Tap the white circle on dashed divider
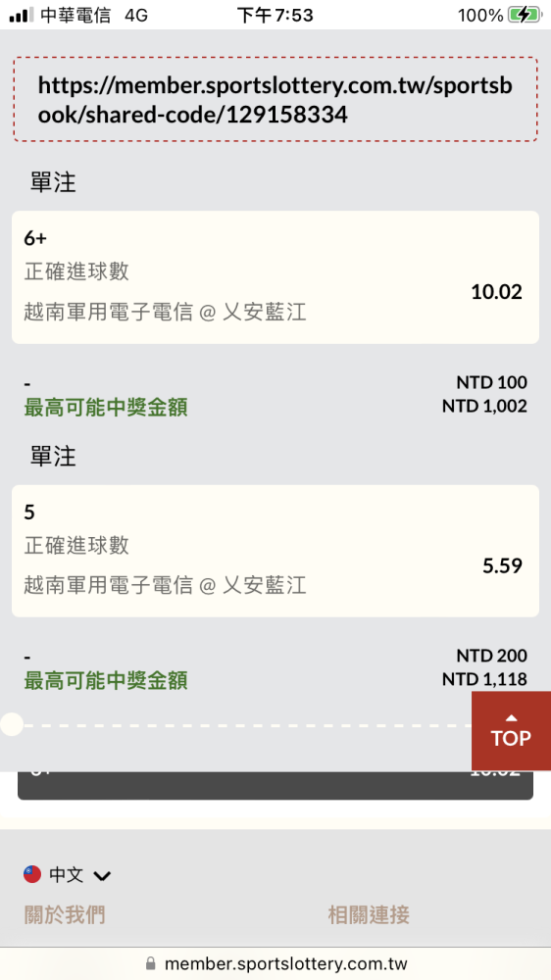 (11, 725)
